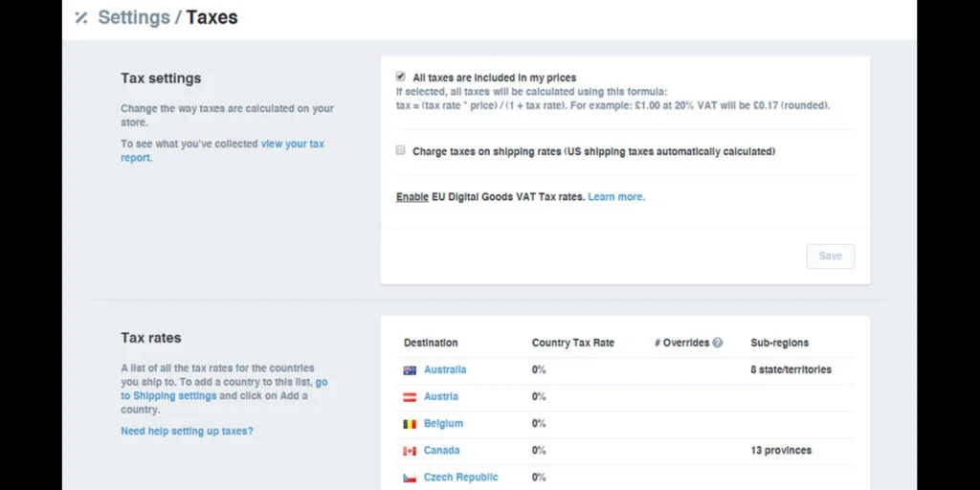Open 'Need help setting up taxes?' link
980x490 pixels.
187,431
